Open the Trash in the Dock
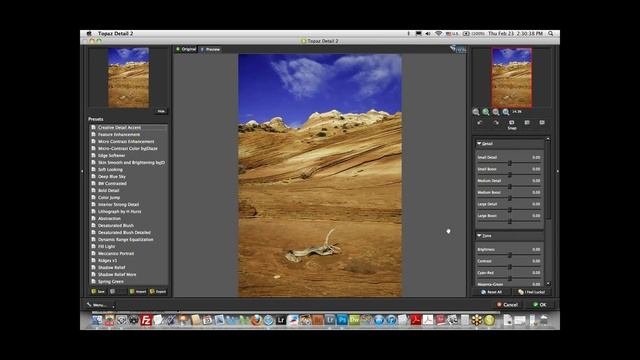Screen dimensions: 640x360 (544, 320)
